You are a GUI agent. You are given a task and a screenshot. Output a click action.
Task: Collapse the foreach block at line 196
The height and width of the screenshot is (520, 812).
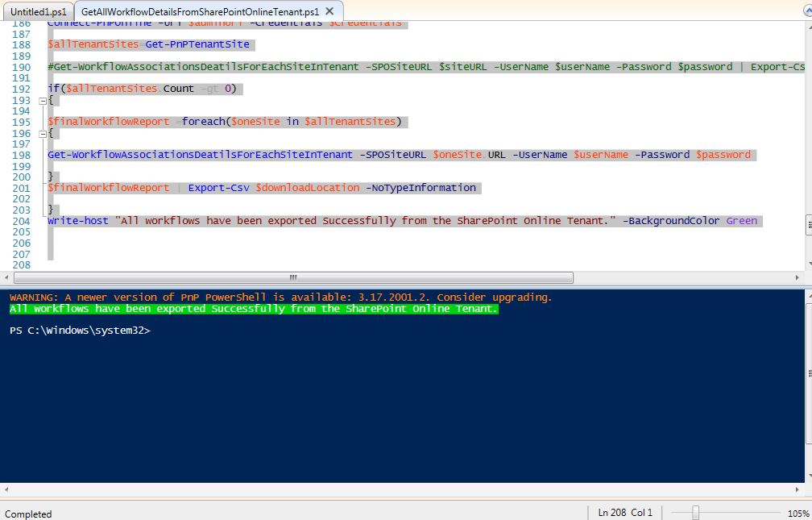[43, 132]
